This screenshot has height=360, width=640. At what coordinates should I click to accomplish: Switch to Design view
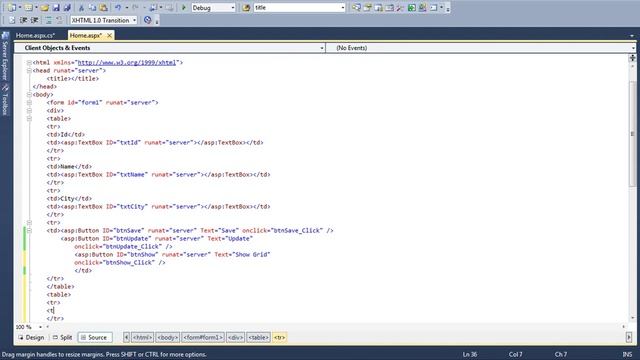pos(31,338)
